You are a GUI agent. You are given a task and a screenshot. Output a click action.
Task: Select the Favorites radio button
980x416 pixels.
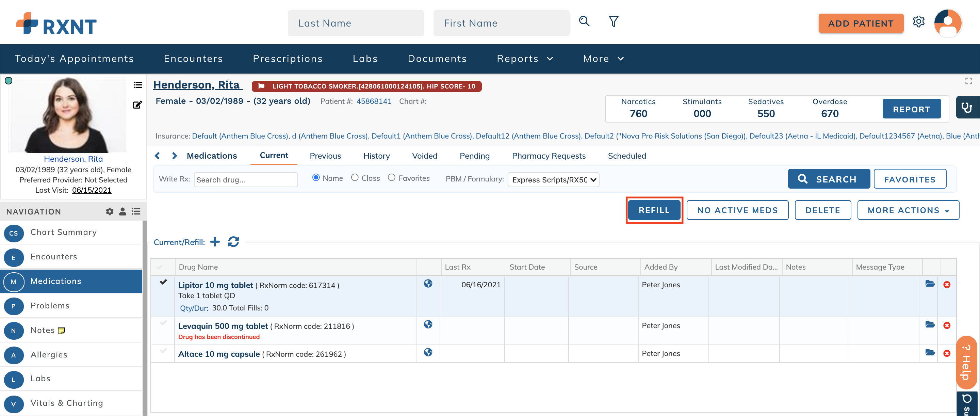[x=391, y=178]
